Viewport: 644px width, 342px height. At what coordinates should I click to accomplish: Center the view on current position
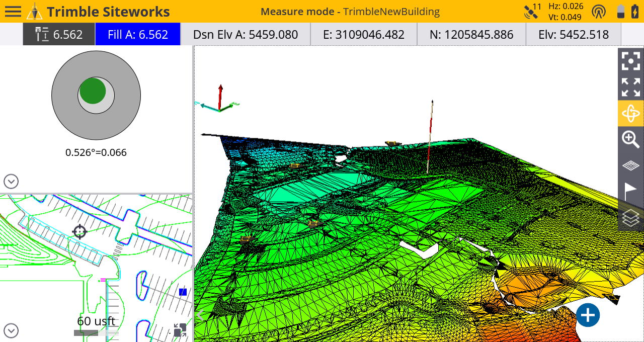coord(630,61)
